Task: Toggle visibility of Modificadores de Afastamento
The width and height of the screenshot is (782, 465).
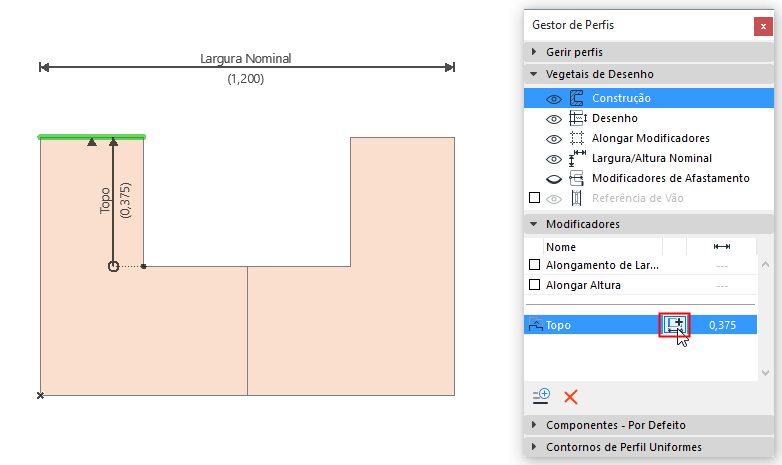Action: [x=554, y=179]
